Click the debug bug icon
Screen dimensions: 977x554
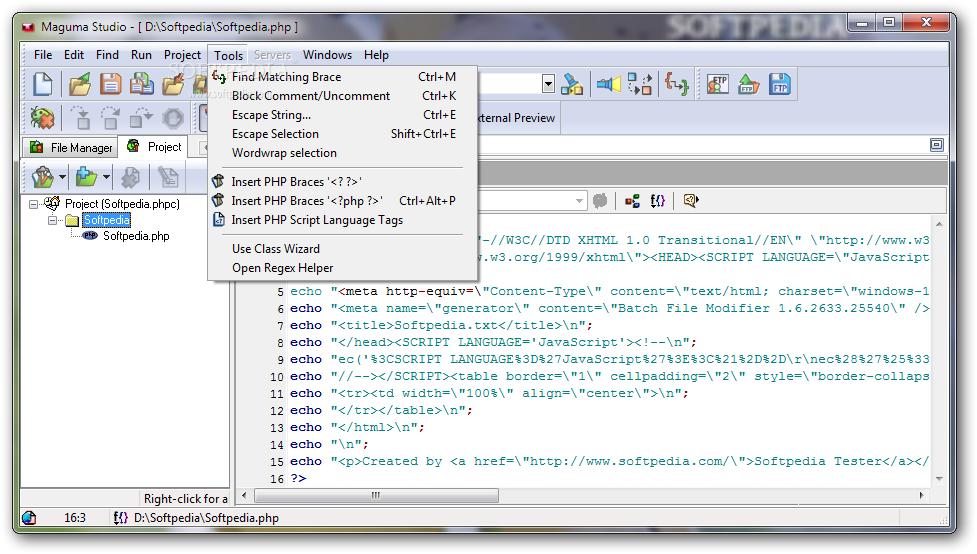42,118
